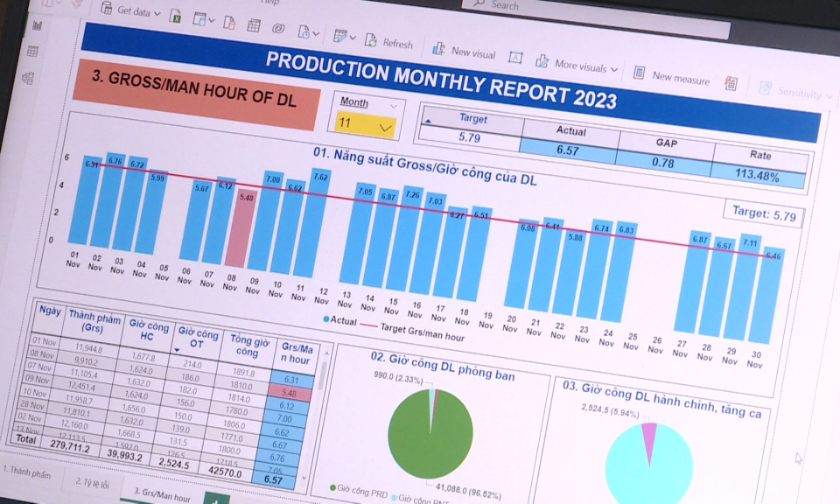Click the Excel workbook icon in the ribbon

175,16
